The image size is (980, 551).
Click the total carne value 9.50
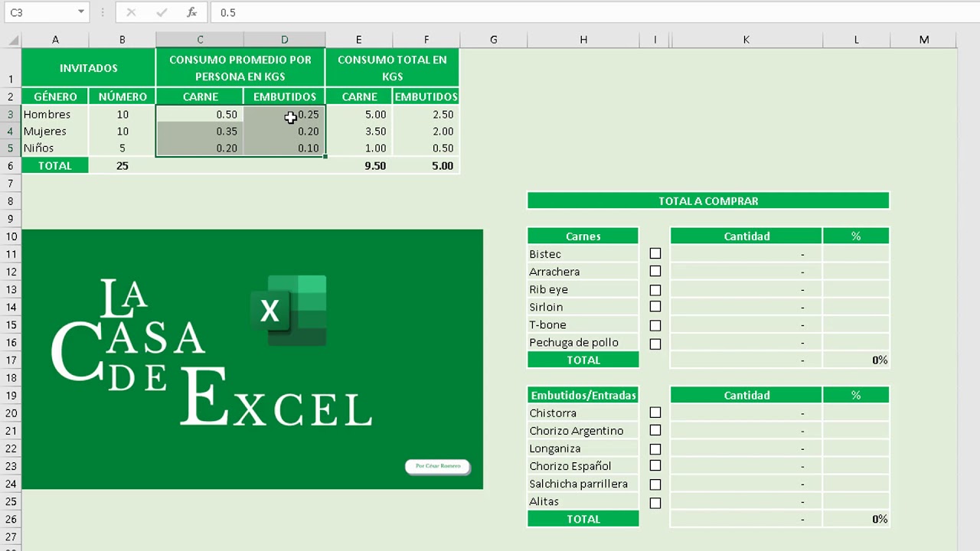pos(359,165)
